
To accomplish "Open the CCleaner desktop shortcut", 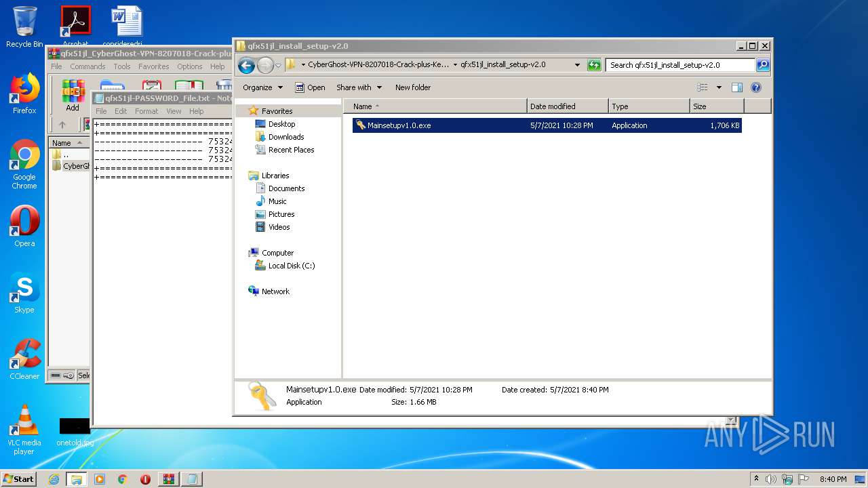I will tap(24, 359).
